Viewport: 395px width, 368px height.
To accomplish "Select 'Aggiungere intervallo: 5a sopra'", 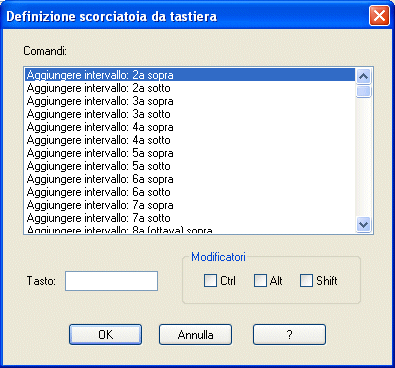I will pos(190,153).
